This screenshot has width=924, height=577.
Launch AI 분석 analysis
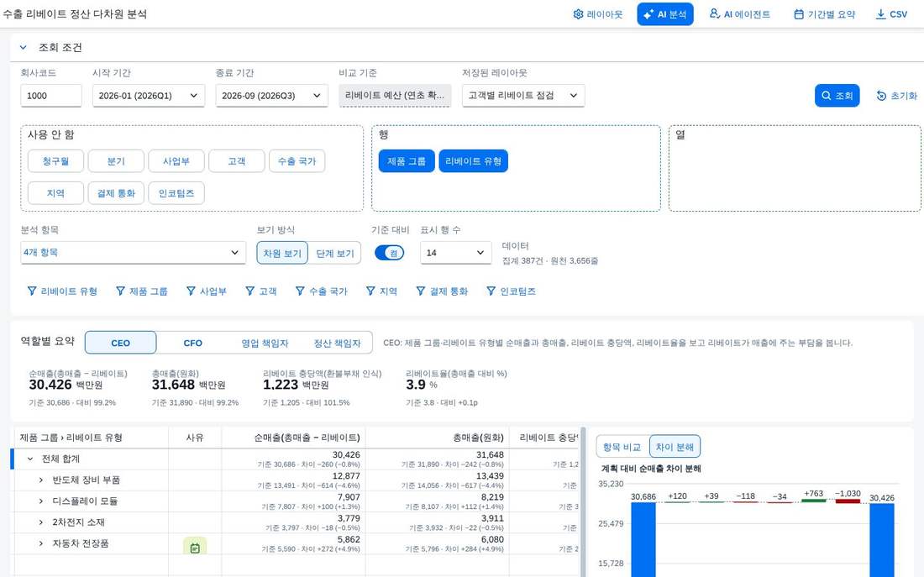(664, 14)
